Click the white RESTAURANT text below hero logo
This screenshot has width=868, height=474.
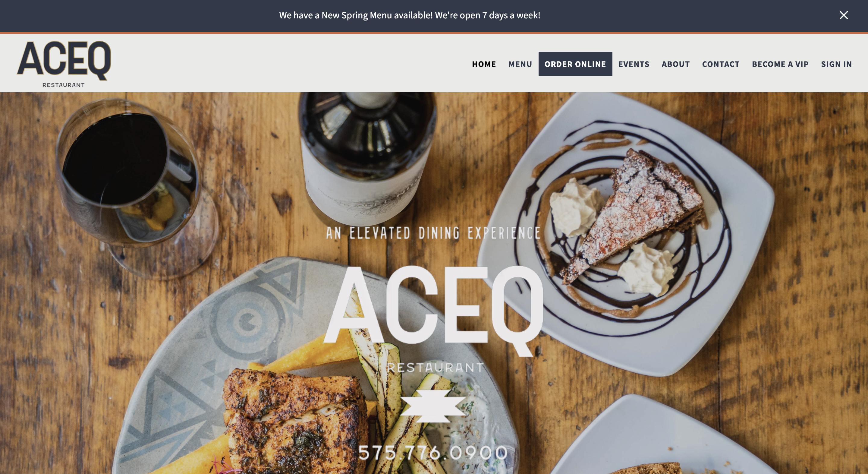tap(435, 367)
